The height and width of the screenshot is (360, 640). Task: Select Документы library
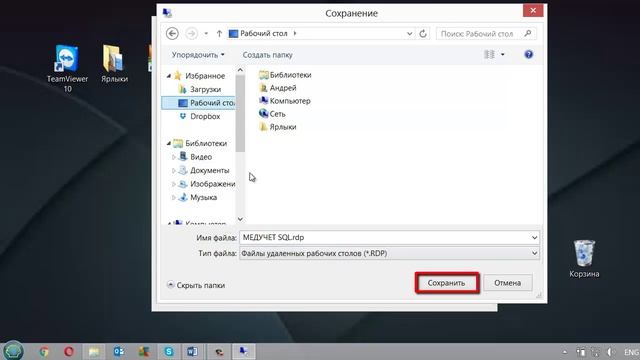coord(209,170)
